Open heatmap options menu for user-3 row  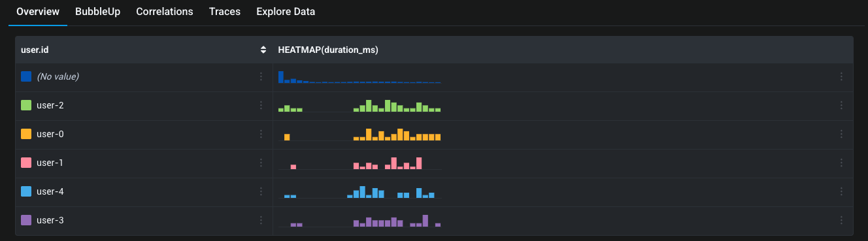click(841, 220)
